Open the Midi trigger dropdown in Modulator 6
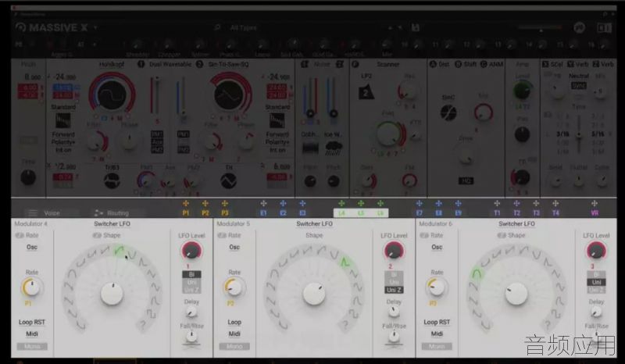 click(437, 334)
